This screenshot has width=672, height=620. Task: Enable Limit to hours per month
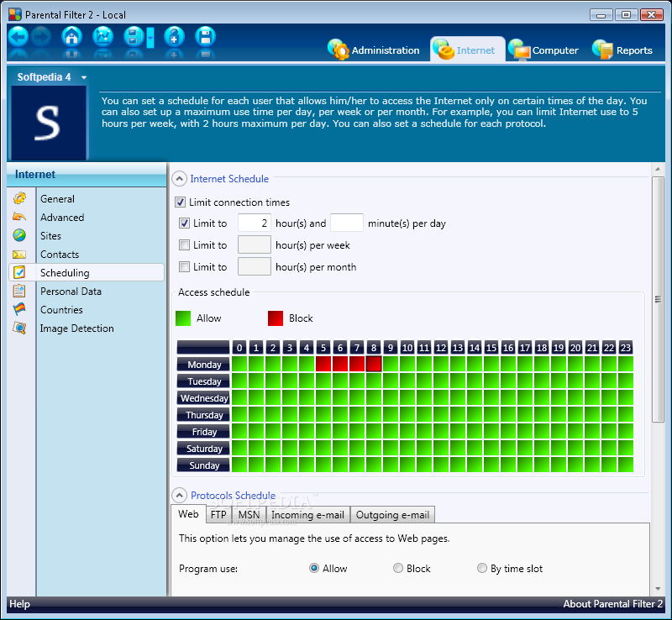[x=184, y=266]
